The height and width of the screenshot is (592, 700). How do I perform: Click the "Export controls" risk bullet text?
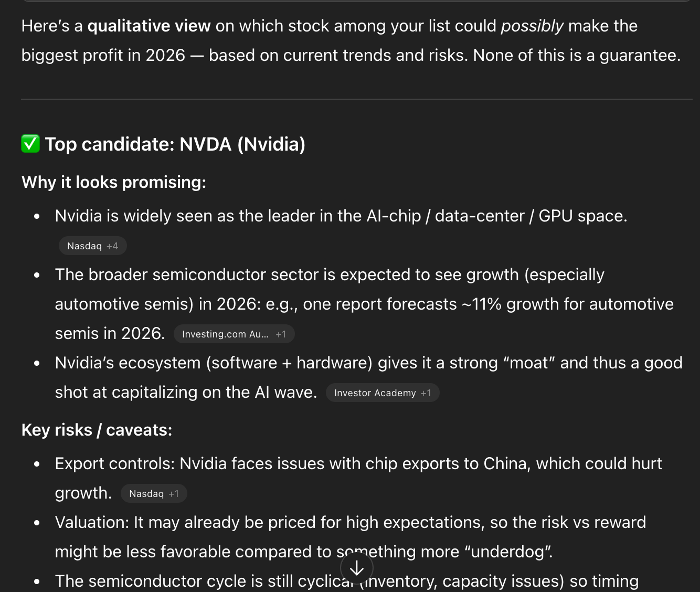(x=358, y=463)
